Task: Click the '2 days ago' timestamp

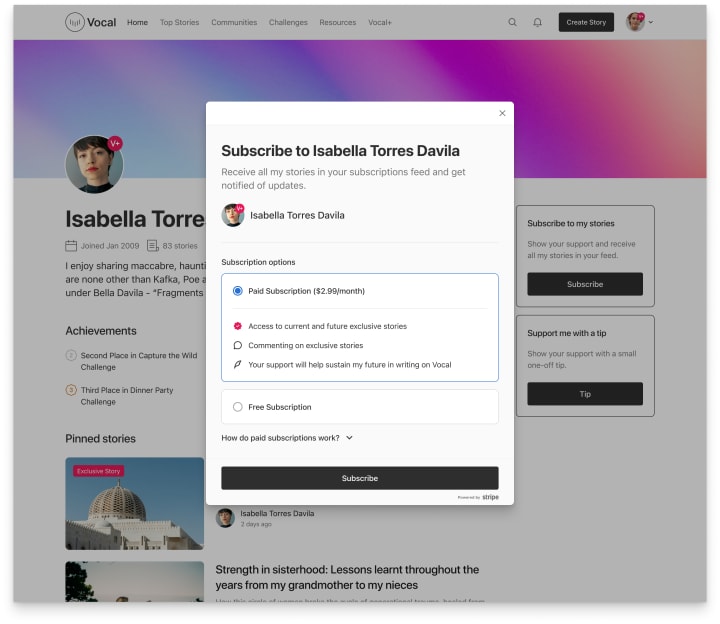Action: tap(256, 524)
